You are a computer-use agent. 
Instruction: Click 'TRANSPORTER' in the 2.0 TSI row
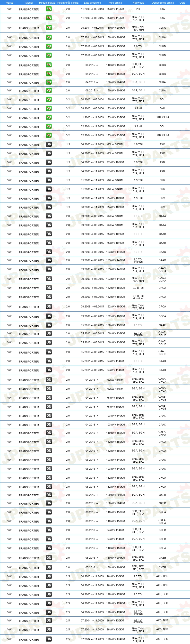pos(29,47)
